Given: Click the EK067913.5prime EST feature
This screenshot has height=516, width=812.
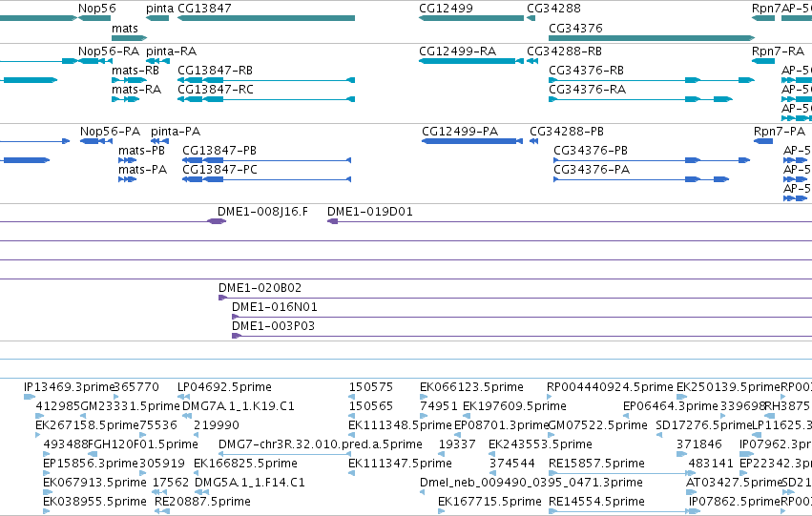Looking at the screenshot, I should pos(48,492).
